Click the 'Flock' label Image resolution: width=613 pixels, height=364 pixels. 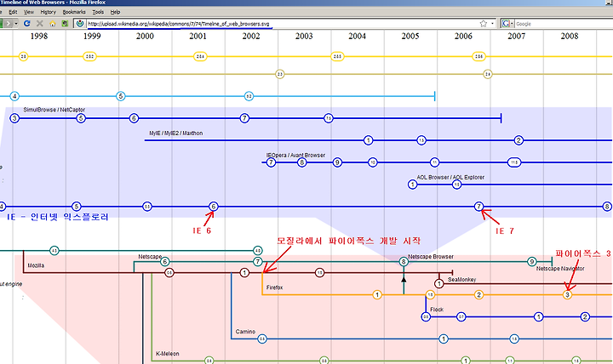coord(437,310)
